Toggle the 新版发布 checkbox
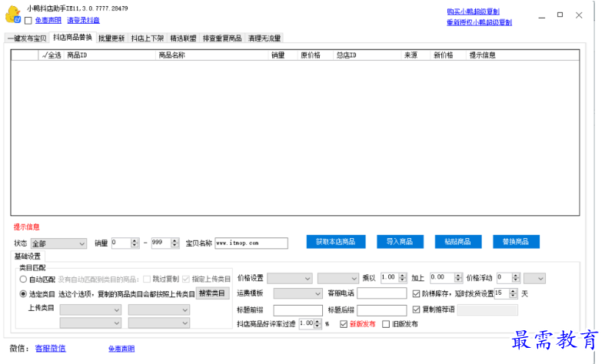605x364 pixels. 344,324
